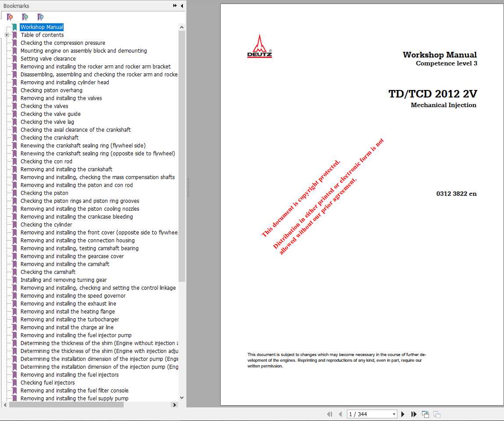Open Removing and install the heating flange

click(68, 311)
